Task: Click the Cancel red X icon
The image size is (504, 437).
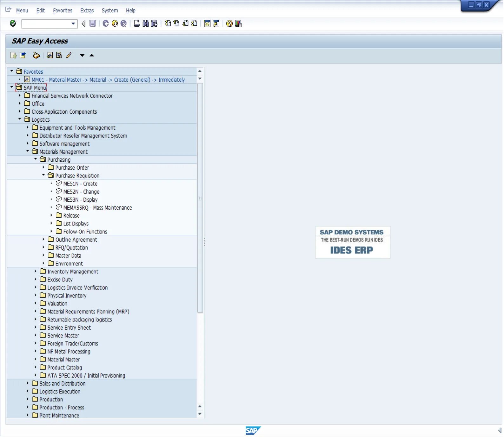Action: click(x=124, y=24)
